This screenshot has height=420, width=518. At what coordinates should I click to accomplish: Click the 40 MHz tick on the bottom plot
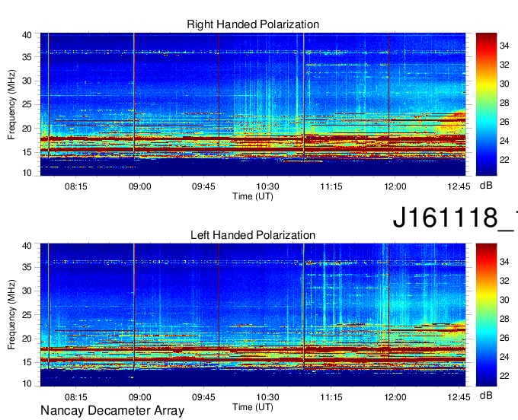[27, 245]
